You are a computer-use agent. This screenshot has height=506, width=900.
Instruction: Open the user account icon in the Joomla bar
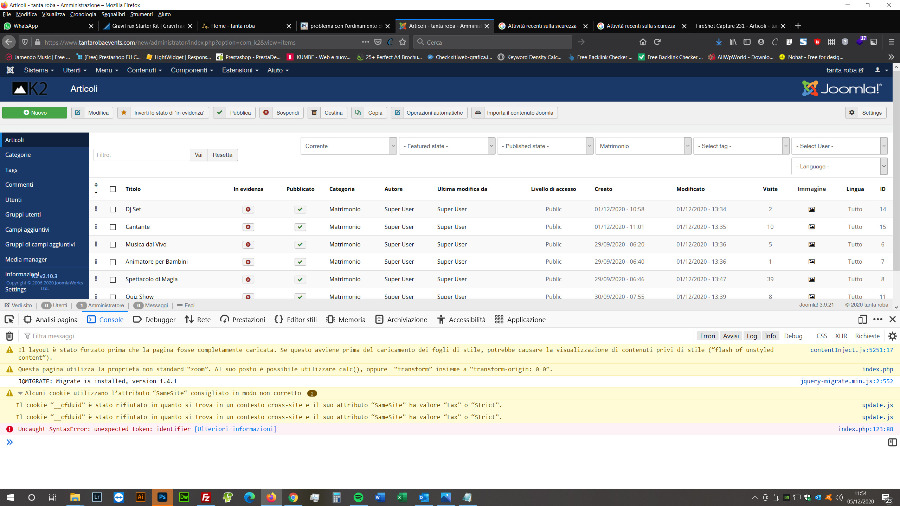pos(878,70)
